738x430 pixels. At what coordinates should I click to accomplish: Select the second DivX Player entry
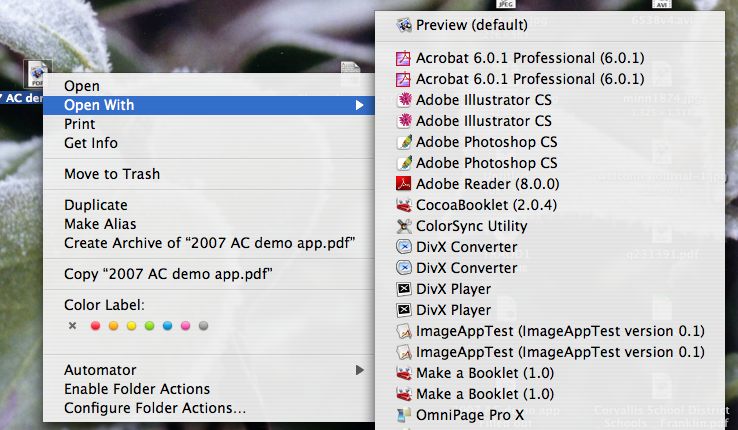click(550, 310)
